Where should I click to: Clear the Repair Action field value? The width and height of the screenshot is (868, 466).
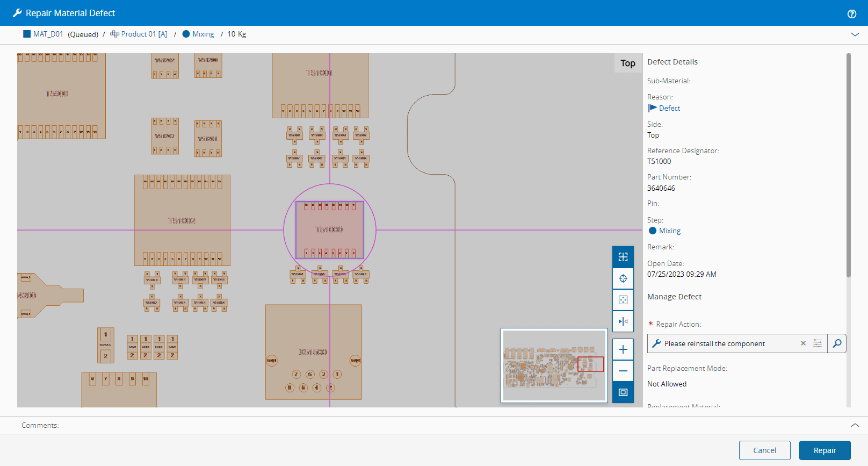[803, 343]
